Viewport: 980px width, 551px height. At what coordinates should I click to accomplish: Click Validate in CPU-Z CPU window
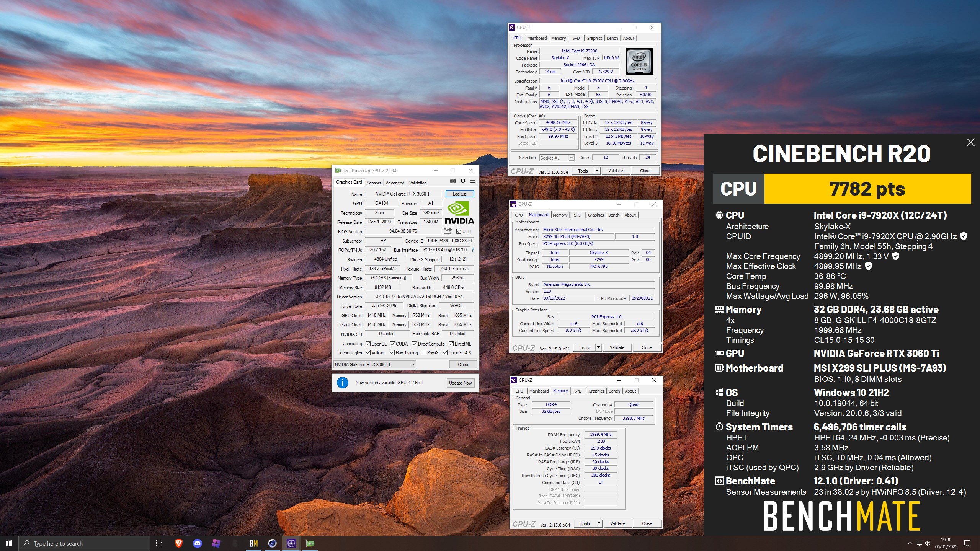616,171
